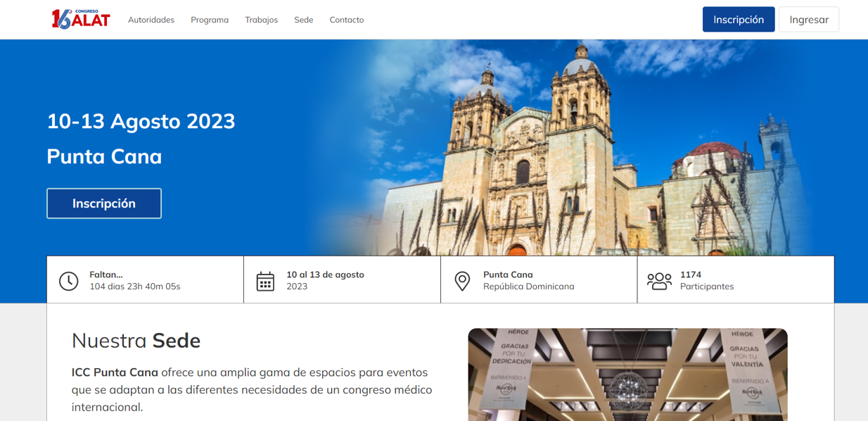Select Sede in the top navigation
This screenshot has height=421, width=868.
point(304,20)
